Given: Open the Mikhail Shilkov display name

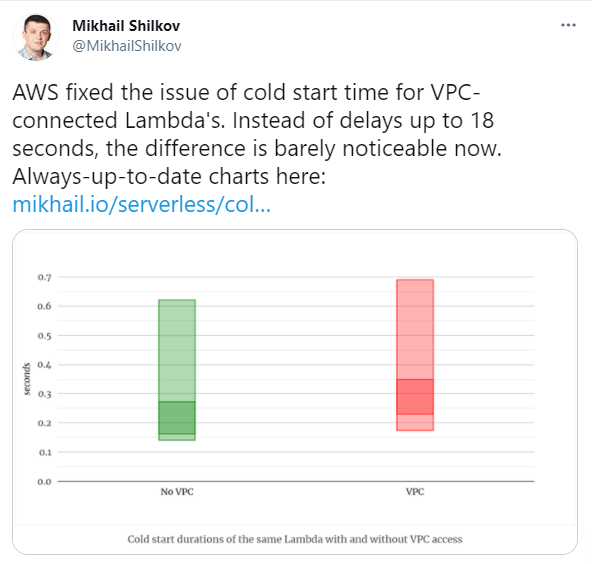Looking at the screenshot, I should point(126,26).
